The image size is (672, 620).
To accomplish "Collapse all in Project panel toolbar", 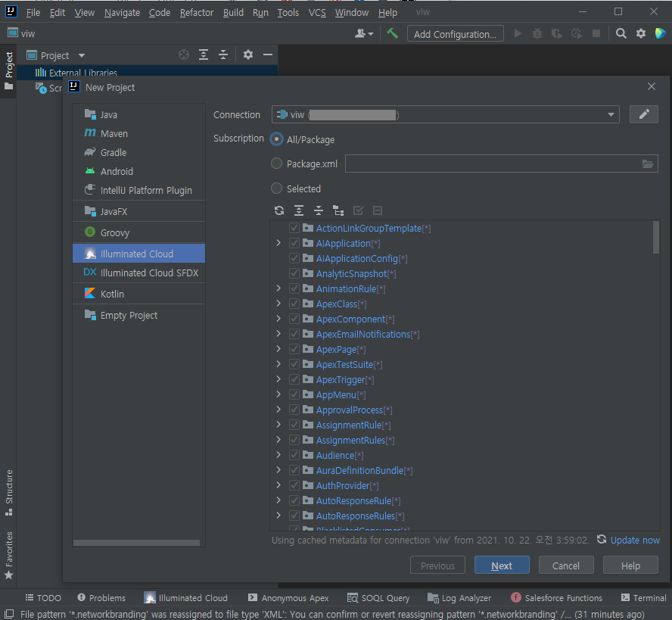I will 223,55.
